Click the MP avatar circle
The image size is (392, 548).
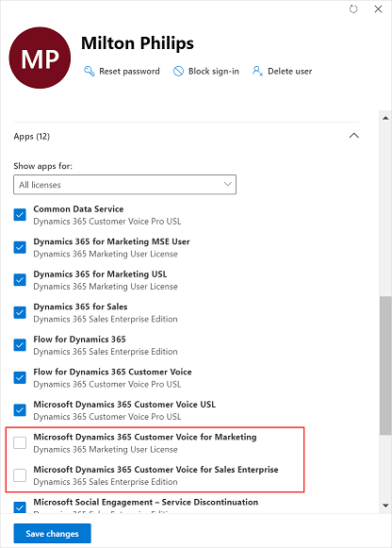[x=40, y=58]
